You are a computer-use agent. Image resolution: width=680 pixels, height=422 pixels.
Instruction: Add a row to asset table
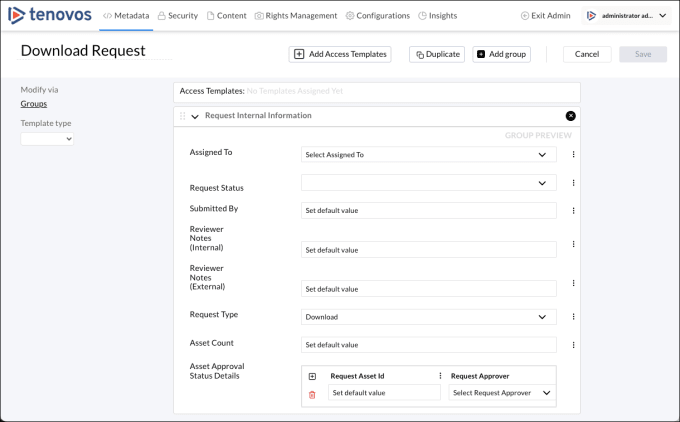[x=312, y=376]
